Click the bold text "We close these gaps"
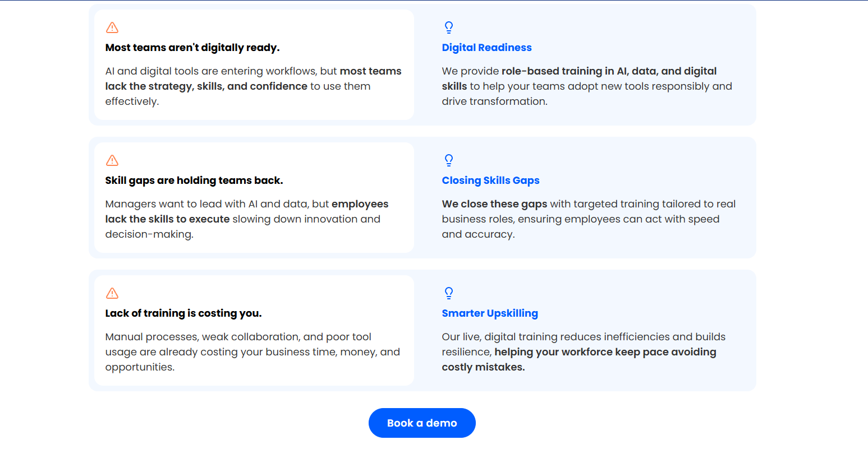Image resolution: width=868 pixels, height=449 pixels. click(494, 204)
